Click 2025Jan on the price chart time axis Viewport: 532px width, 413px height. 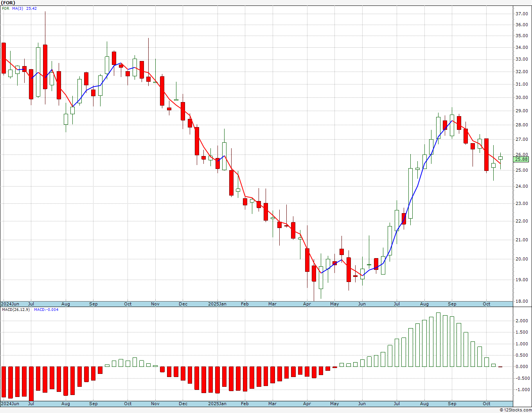point(217,304)
